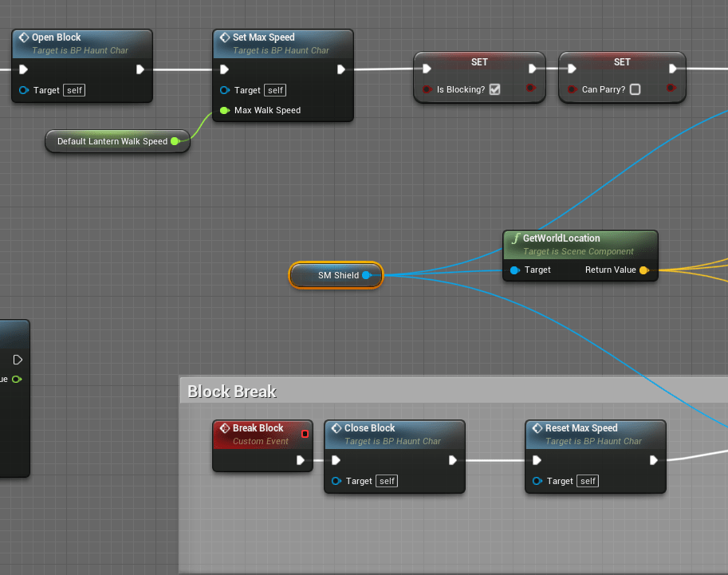Click the Break Block custom event icon
The height and width of the screenshot is (575, 728).
pyautogui.click(x=224, y=428)
